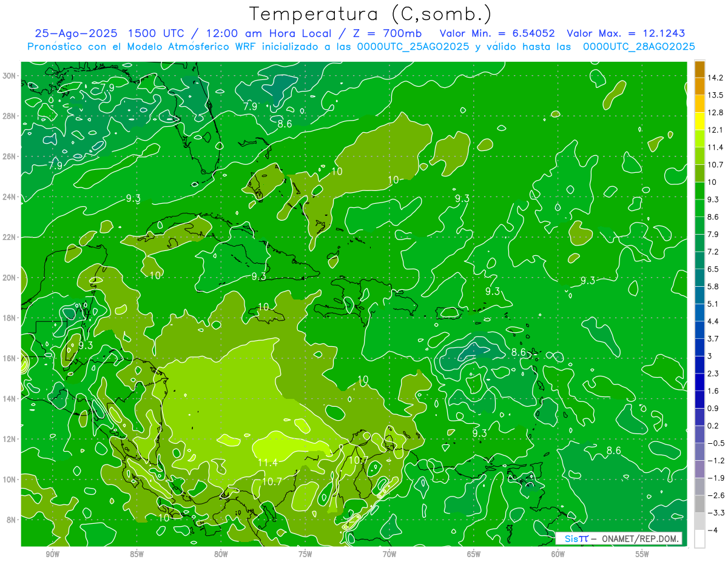Click legend value '12.8'
Image resolution: width=728 pixels, height=562 pixels.
click(715, 113)
